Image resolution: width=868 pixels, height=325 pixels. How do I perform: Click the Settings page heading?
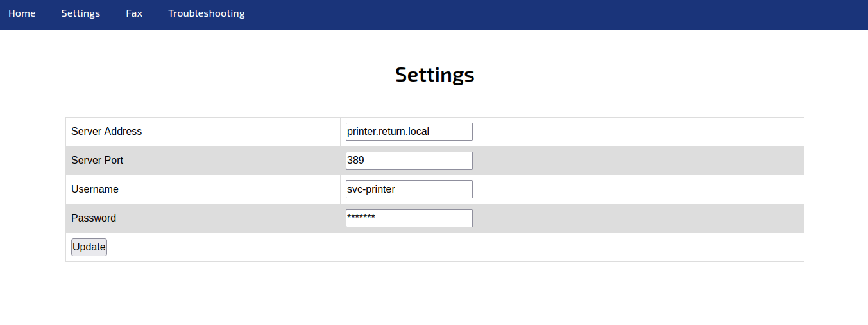[435, 75]
